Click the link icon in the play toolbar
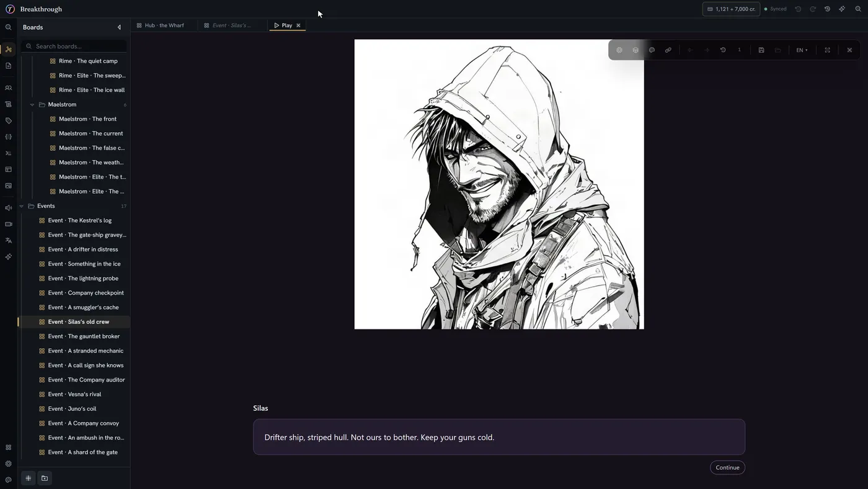 tap(668, 50)
